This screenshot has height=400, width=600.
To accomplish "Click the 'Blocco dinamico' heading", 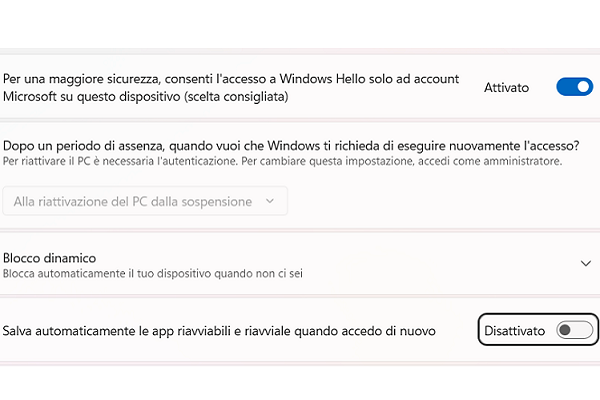I will (x=50, y=257).
